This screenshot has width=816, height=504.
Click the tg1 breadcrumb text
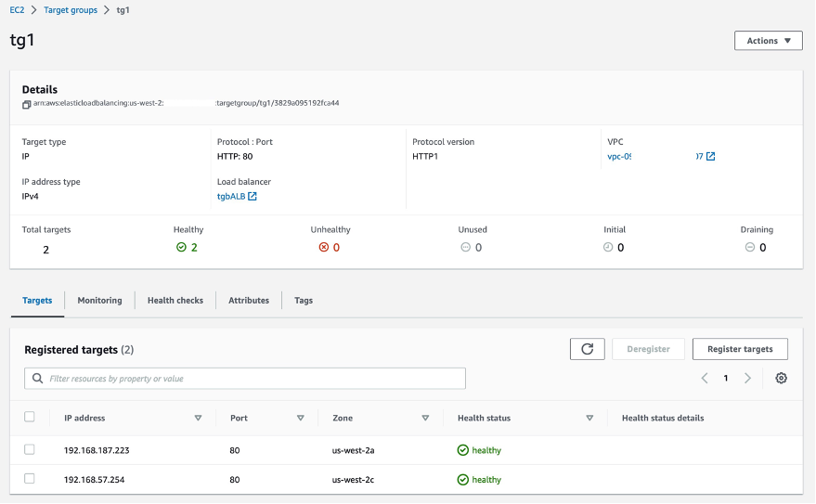[x=123, y=10]
